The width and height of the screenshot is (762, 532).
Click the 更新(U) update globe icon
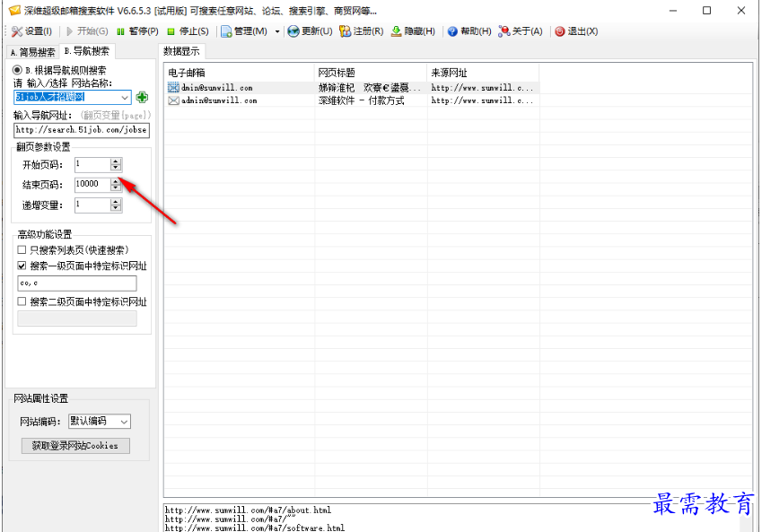(x=293, y=31)
